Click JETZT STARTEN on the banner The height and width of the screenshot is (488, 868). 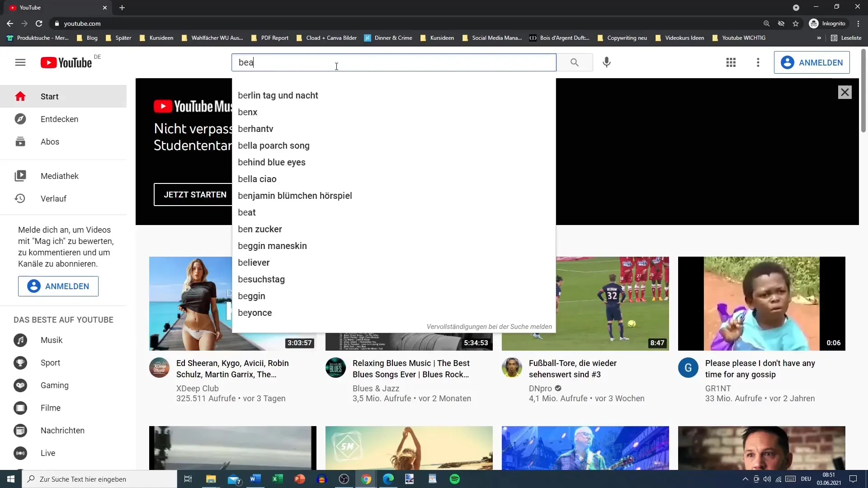[x=195, y=195]
